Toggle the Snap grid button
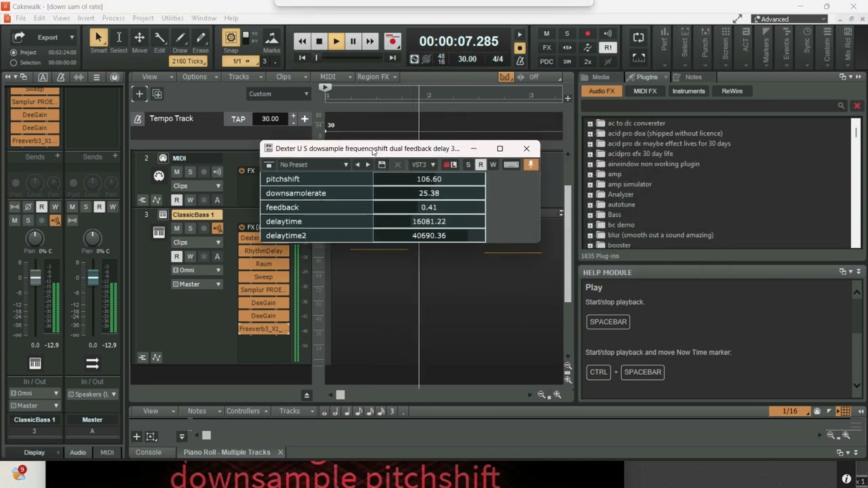868x488 pixels. (231, 38)
